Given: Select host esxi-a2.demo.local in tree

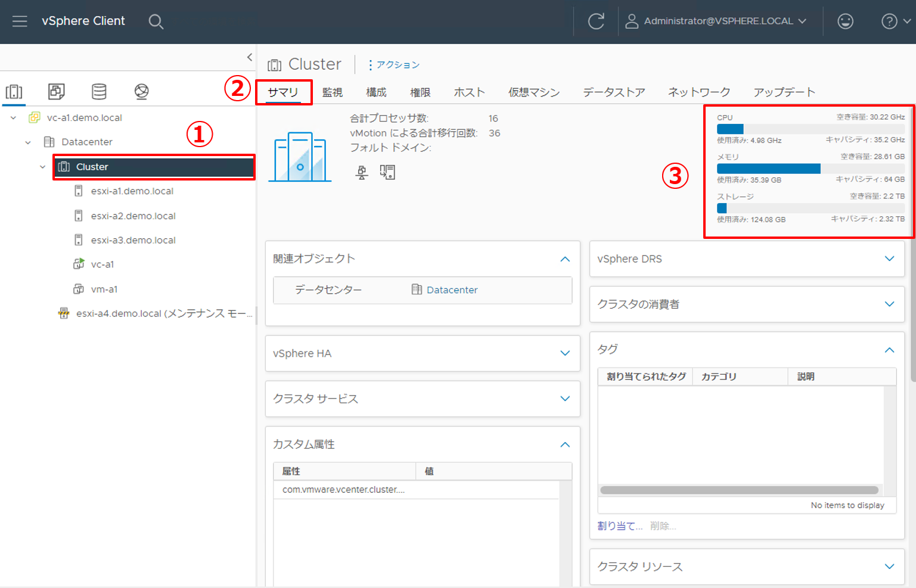Looking at the screenshot, I should coord(133,216).
